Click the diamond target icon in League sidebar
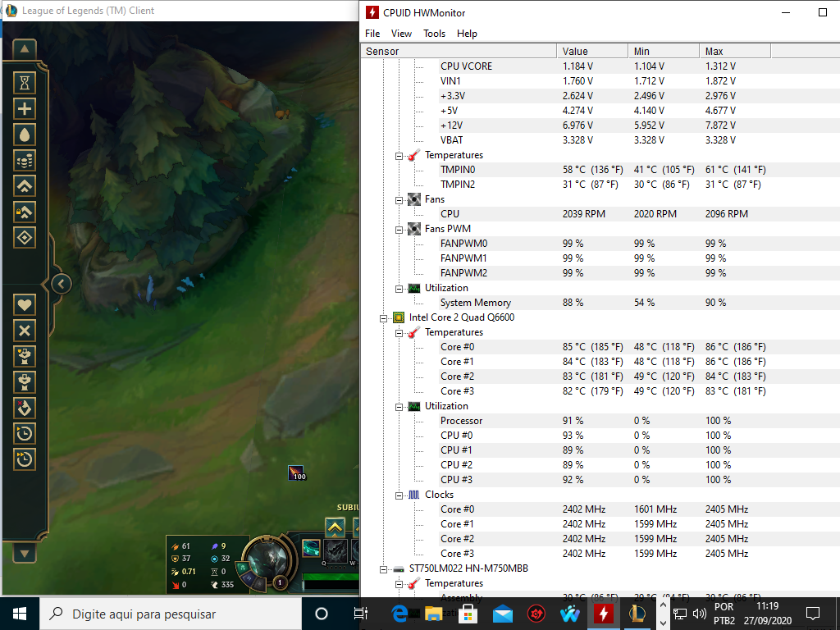 pos(25,237)
